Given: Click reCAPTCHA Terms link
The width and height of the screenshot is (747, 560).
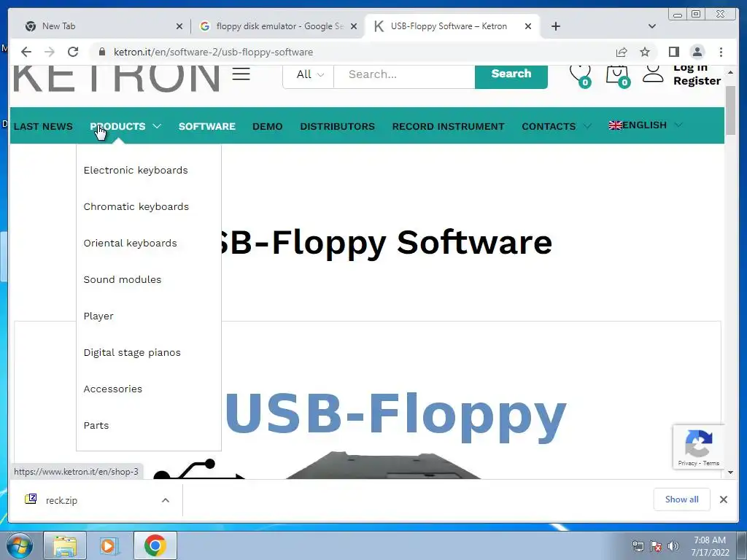Looking at the screenshot, I should pos(711,463).
